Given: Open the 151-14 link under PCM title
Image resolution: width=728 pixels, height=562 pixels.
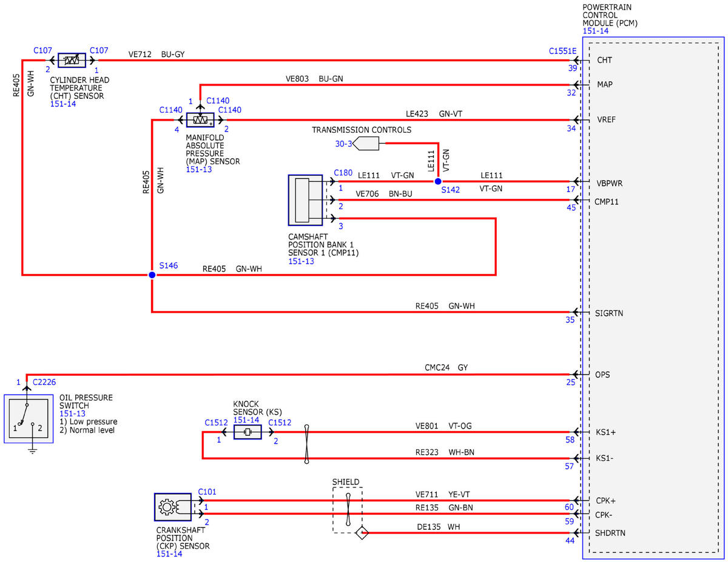Looking at the screenshot, I should (x=595, y=31).
